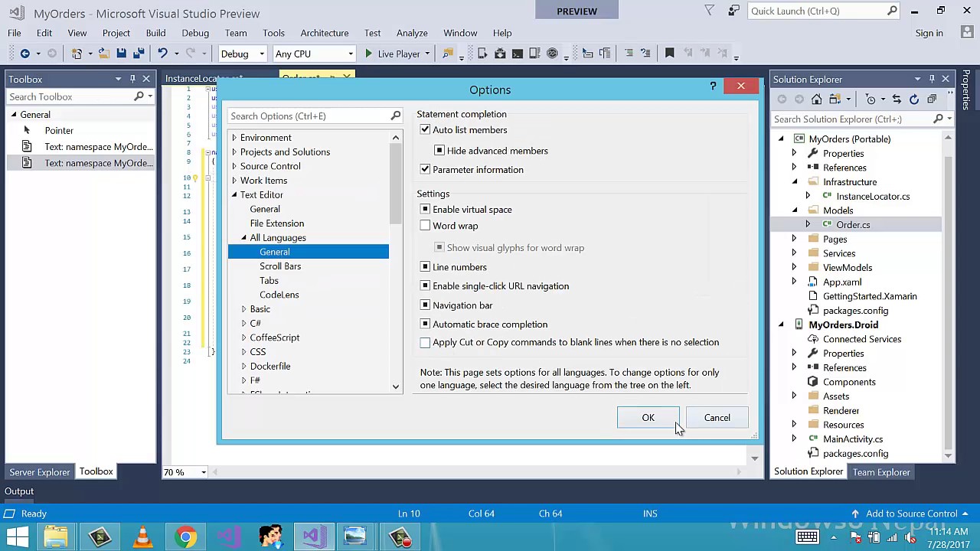
Task: Enable the Word wrap checkbox
Action: tap(425, 226)
